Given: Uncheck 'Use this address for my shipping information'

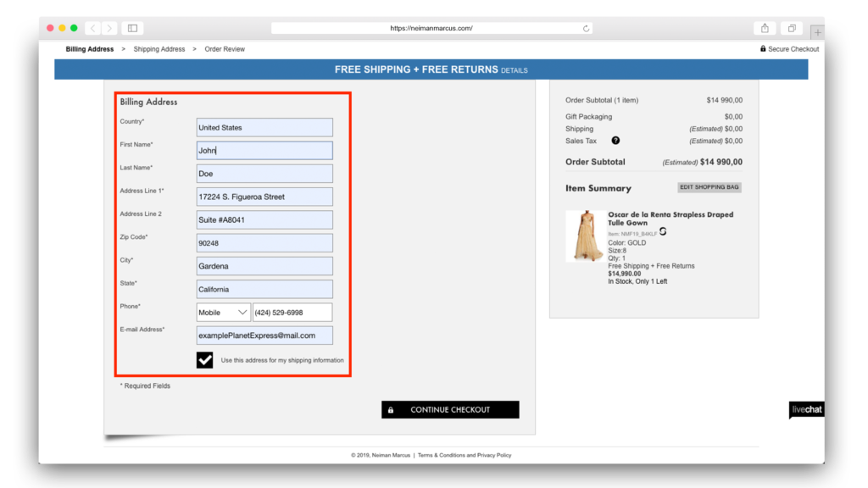Looking at the screenshot, I should pyautogui.click(x=205, y=360).
